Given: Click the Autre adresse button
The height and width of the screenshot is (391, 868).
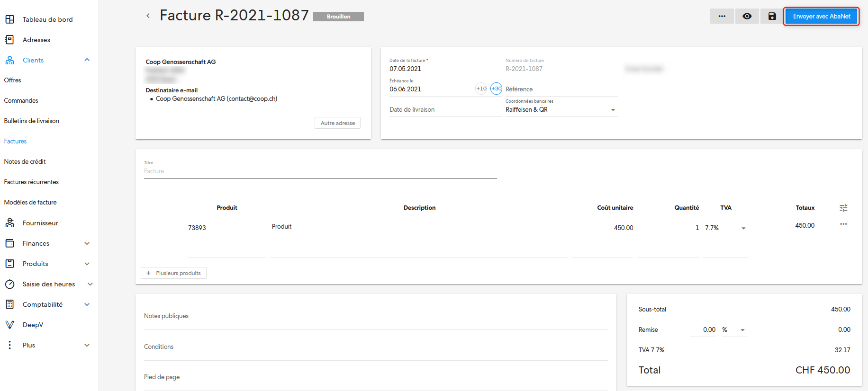Looking at the screenshot, I should click(x=337, y=123).
